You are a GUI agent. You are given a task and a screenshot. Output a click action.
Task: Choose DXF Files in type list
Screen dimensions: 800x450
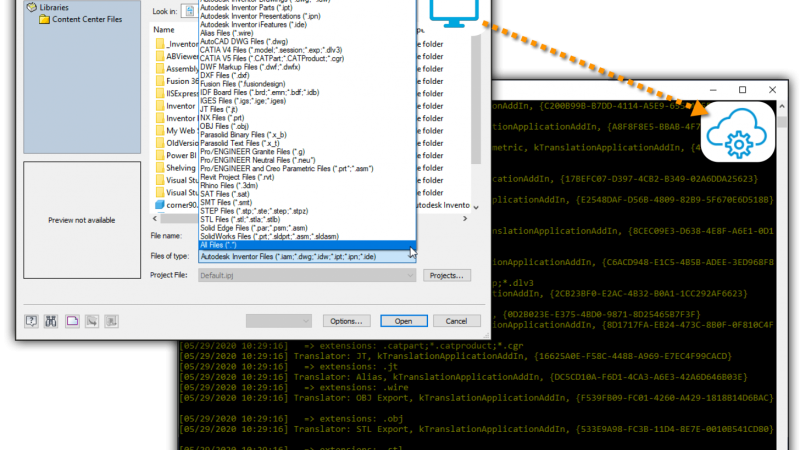224,75
